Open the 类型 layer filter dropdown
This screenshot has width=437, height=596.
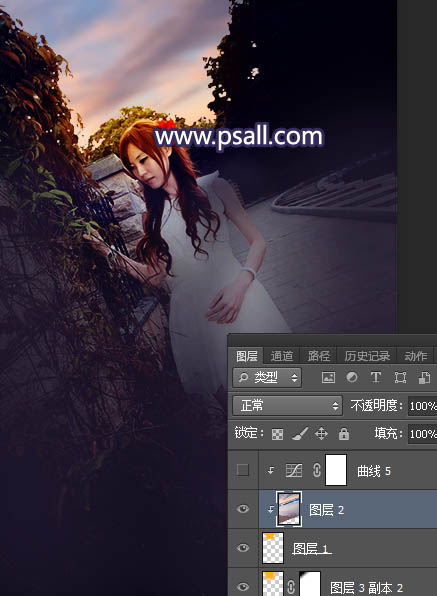tap(267, 377)
